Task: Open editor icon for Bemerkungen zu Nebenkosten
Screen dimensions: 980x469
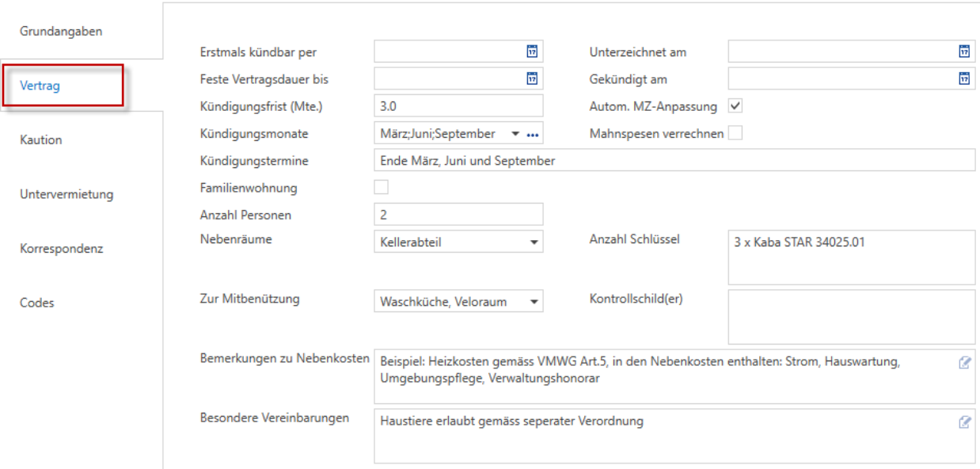Action: click(x=963, y=362)
